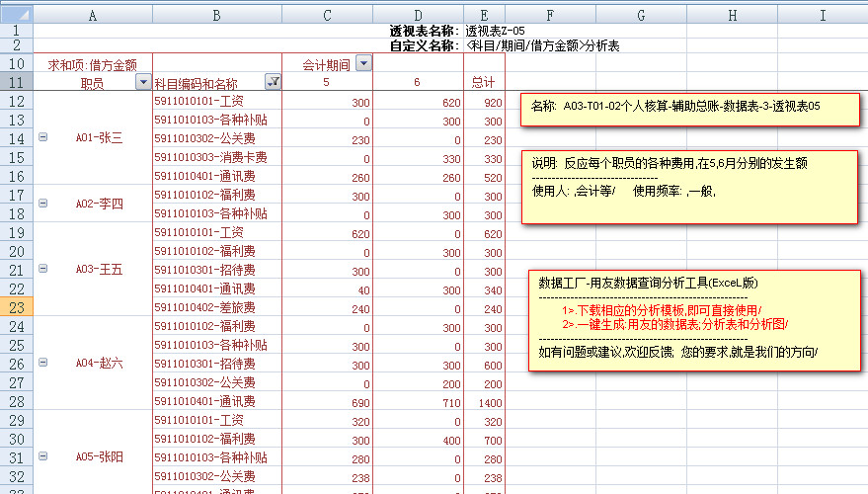Collapse the A03-王五 employee group
Image resolution: width=868 pixels, height=494 pixels.
(42, 269)
